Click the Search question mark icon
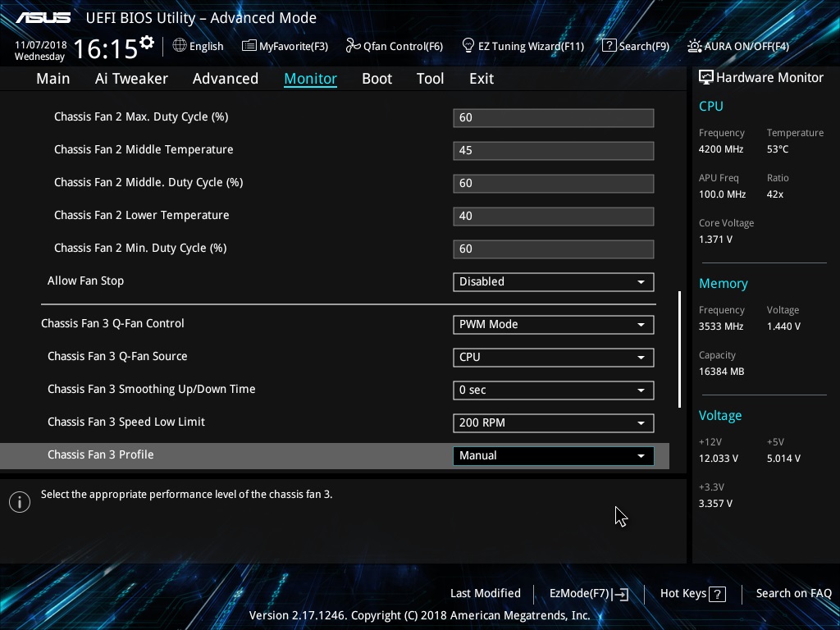Image resolution: width=840 pixels, height=630 pixels. click(x=609, y=46)
